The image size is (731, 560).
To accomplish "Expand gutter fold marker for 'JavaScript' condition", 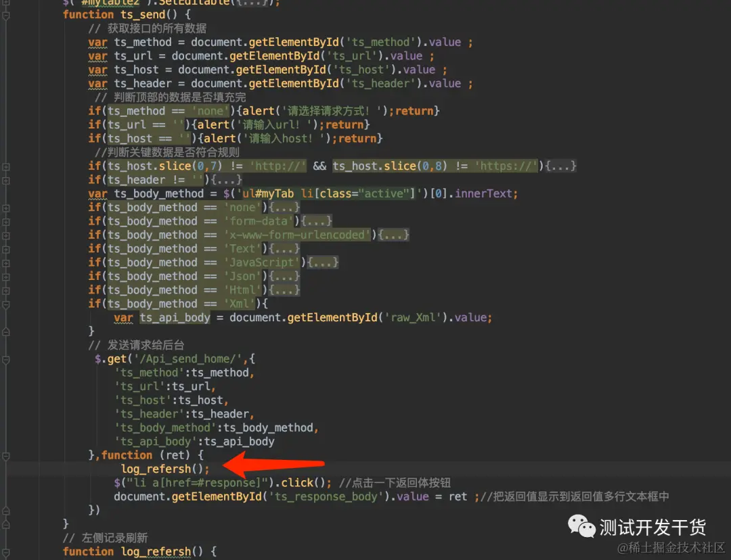I will pos(6,263).
